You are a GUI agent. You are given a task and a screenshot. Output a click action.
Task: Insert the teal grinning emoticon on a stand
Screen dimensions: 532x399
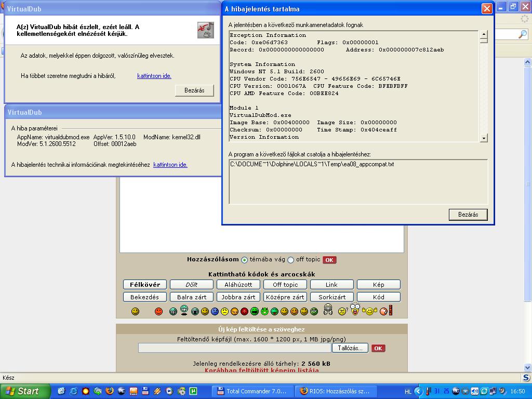(x=184, y=310)
